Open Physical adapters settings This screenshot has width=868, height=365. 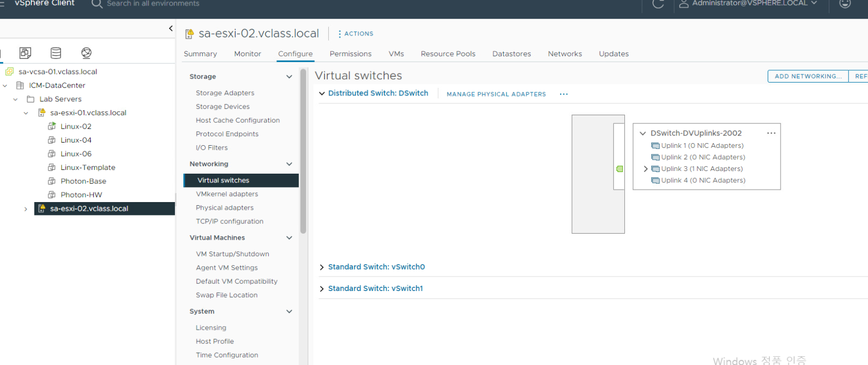tap(225, 208)
